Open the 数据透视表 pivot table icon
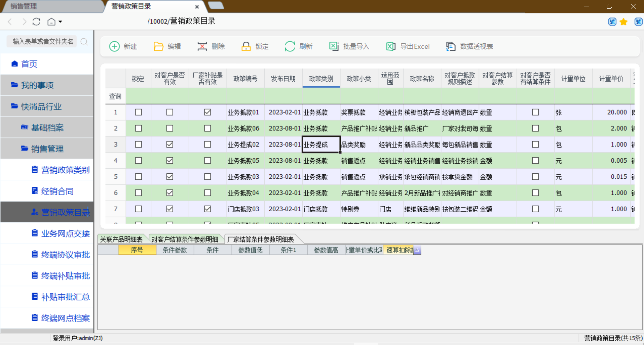Image resolution: width=644 pixels, height=345 pixels. pyautogui.click(x=451, y=46)
